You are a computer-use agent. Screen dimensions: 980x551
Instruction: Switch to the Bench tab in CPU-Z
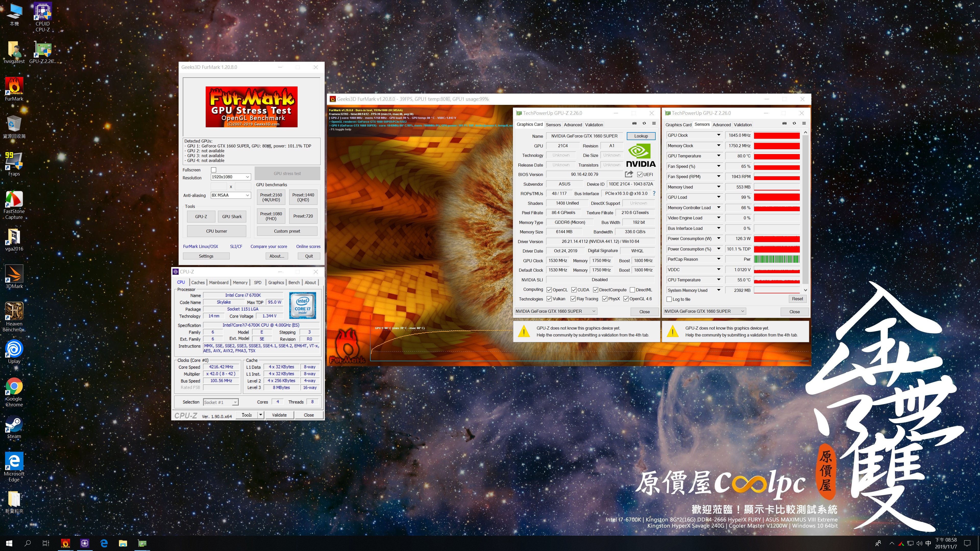(x=294, y=283)
